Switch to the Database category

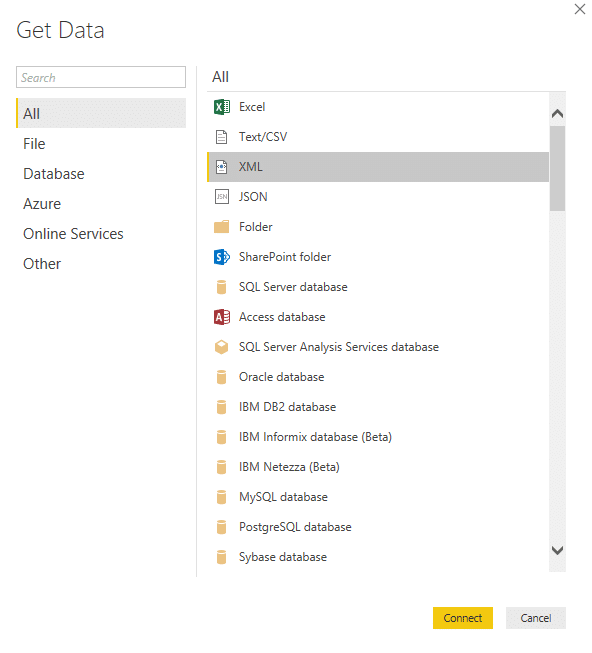click(x=54, y=174)
